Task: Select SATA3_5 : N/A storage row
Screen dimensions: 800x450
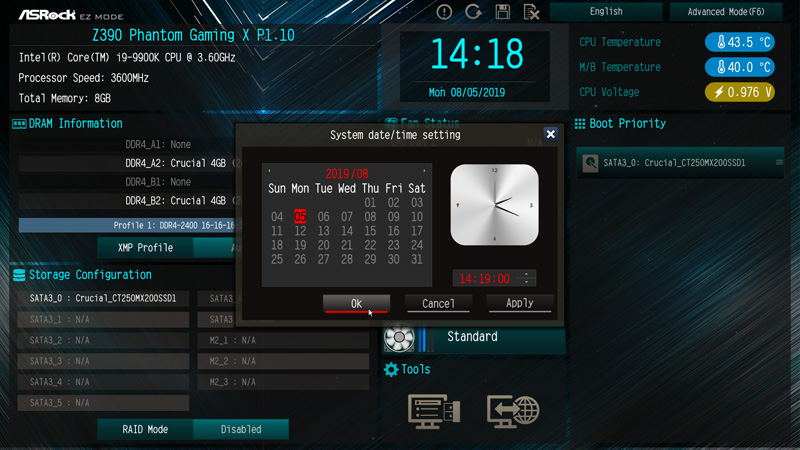Action: tap(104, 403)
